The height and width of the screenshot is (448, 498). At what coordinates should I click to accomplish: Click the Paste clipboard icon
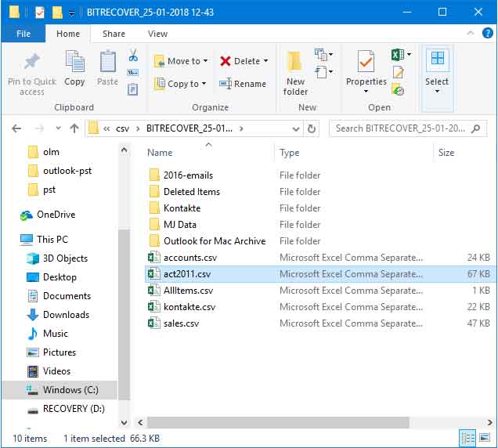coord(108,61)
